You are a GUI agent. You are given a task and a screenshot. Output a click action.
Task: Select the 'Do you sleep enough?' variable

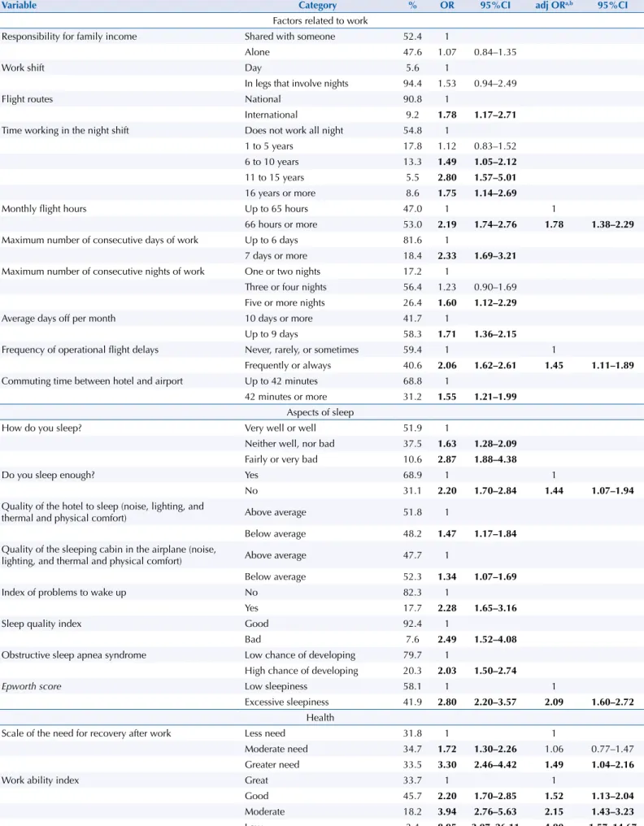click(x=48, y=475)
